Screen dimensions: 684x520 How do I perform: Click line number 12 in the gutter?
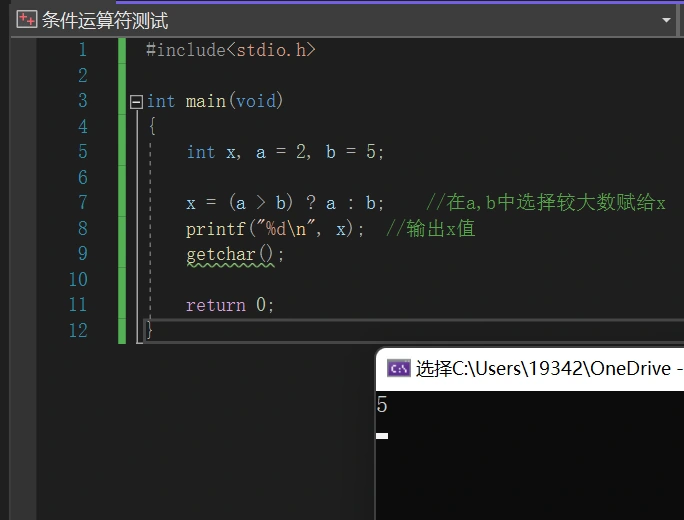(78, 331)
